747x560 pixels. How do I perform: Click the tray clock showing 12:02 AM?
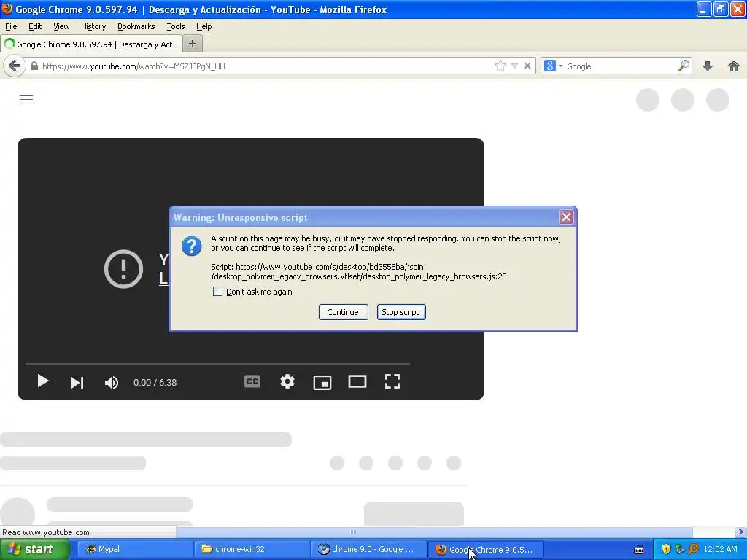tap(720, 549)
